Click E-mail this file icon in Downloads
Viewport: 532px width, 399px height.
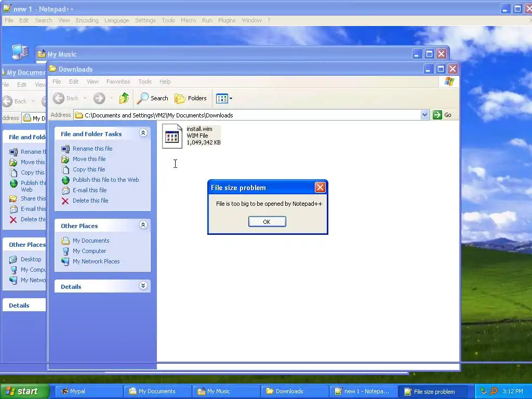click(65, 190)
